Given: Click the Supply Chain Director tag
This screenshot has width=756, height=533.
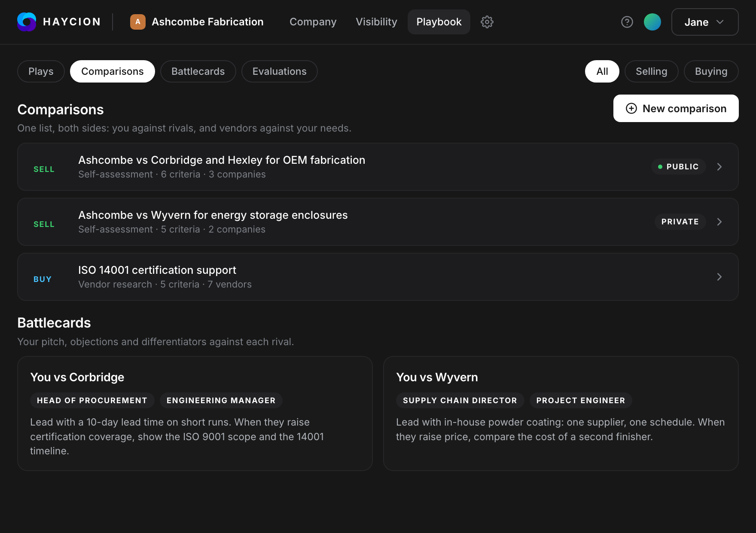Looking at the screenshot, I should [460, 400].
